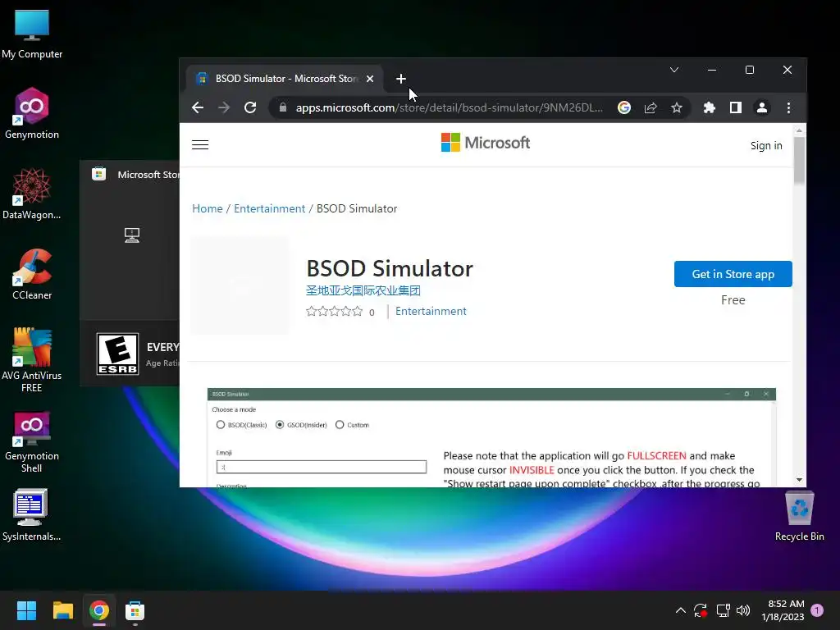Open the Entertainment breadcrumb link
This screenshot has height=630, width=840.
pos(269,208)
